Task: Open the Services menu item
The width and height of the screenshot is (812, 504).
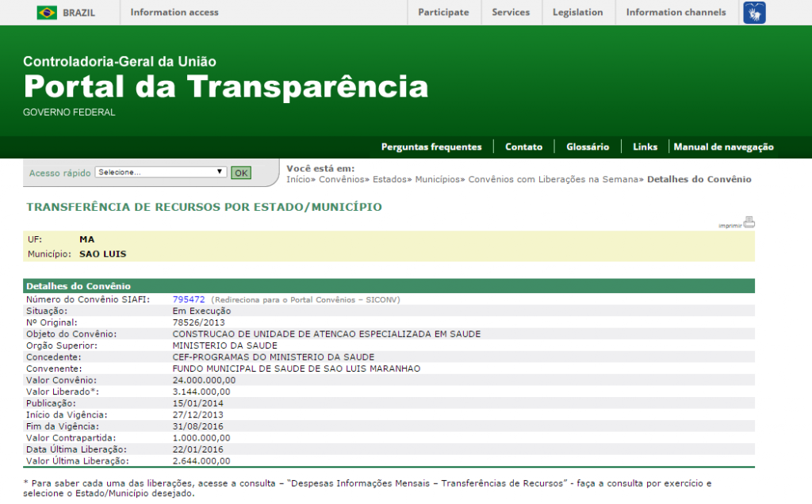Action: point(511,13)
